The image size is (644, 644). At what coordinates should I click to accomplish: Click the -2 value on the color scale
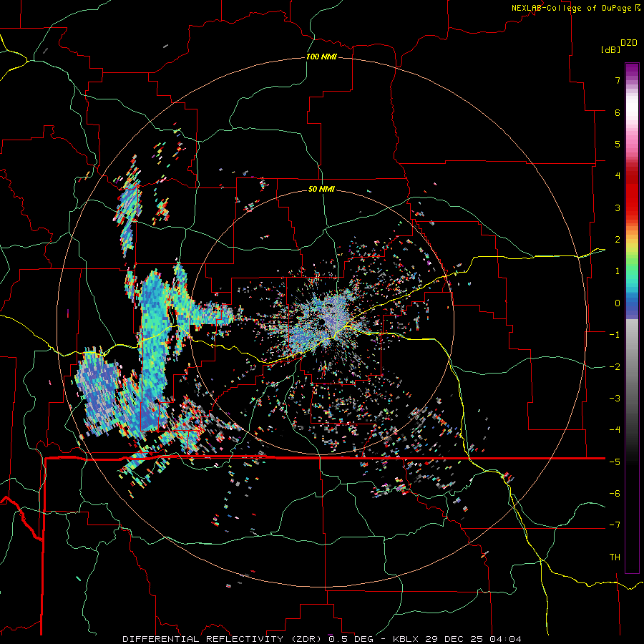[615, 367]
